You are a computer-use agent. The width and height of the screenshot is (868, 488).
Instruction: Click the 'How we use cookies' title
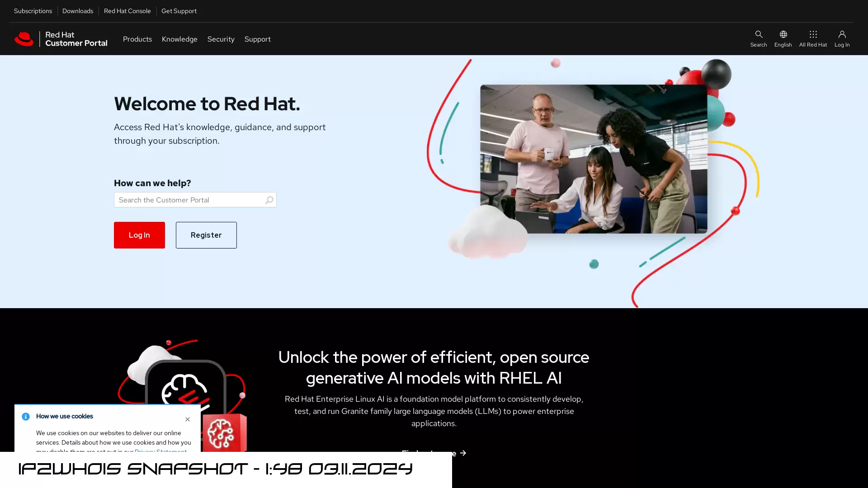65,417
